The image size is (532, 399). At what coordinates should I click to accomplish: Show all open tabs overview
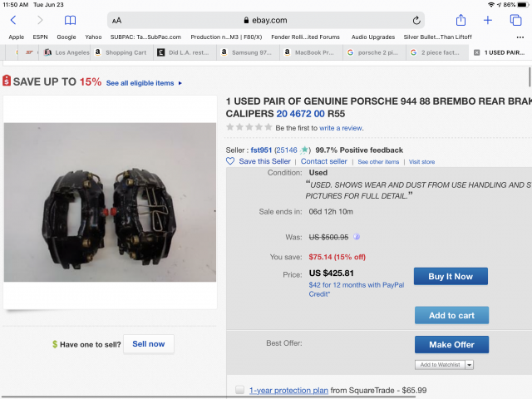[515, 20]
